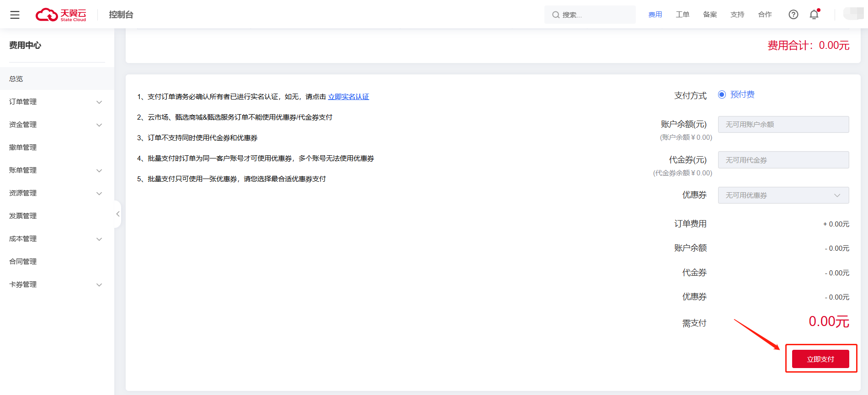Click note 4 about 批量支付 same account

coord(256,158)
